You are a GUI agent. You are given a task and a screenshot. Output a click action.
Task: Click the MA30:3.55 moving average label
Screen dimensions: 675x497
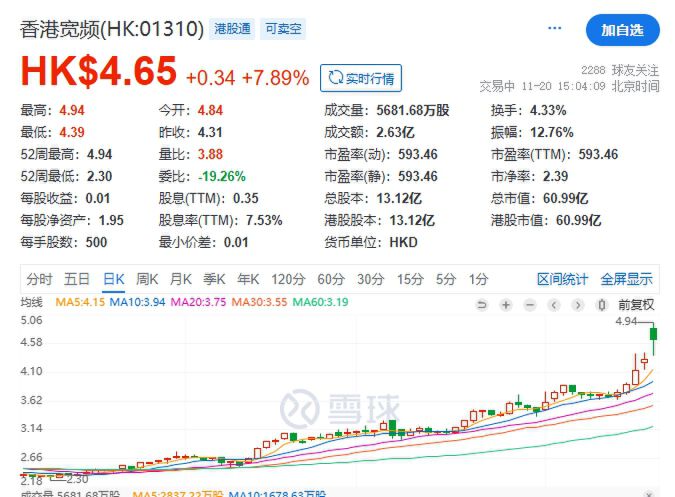[259, 302]
